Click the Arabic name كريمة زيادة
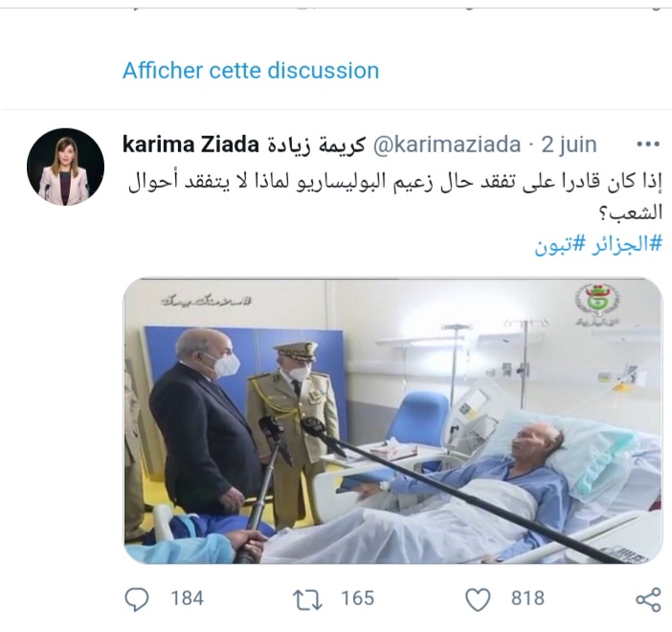This screenshot has height=632, width=672. pyautogui.click(x=316, y=145)
